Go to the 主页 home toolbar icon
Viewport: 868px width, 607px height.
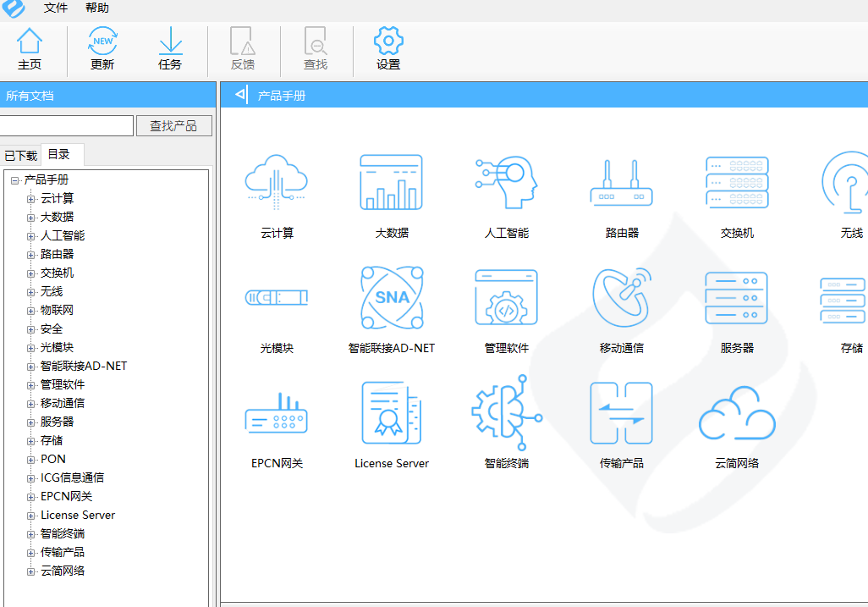click(30, 49)
